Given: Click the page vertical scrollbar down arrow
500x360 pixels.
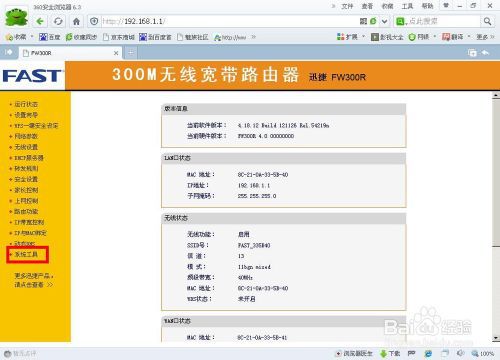Looking at the screenshot, I should tap(496, 338).
